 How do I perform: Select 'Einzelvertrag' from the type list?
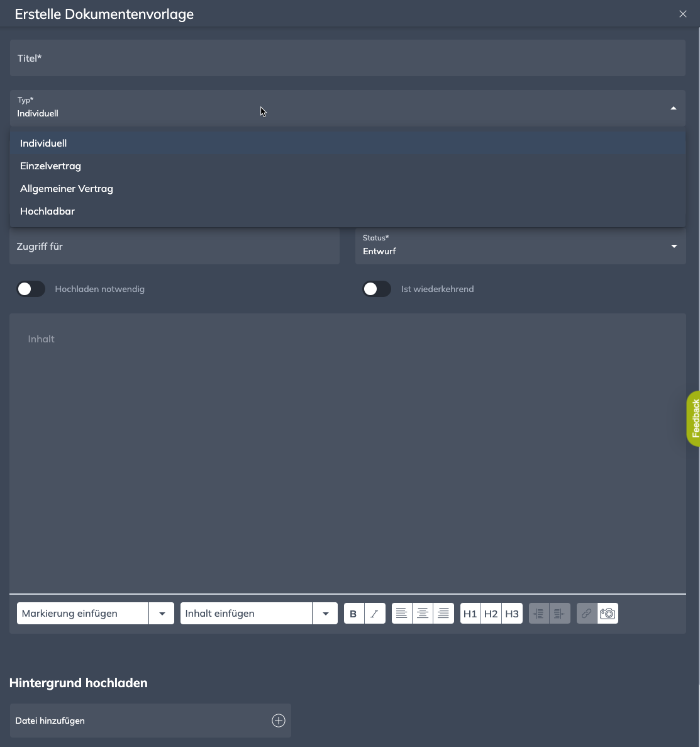pyautogui.click(x=51, y=166)
